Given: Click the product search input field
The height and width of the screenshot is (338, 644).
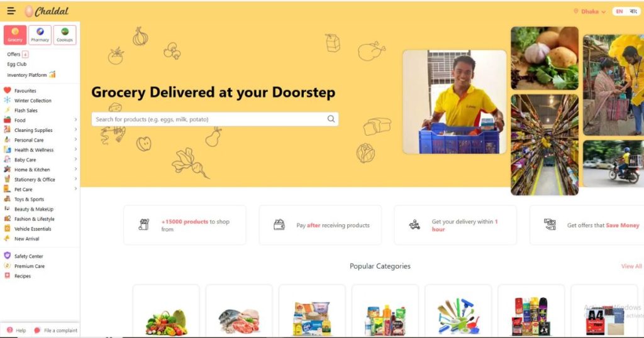Looking at the screenshot, I should coord(209,119).
